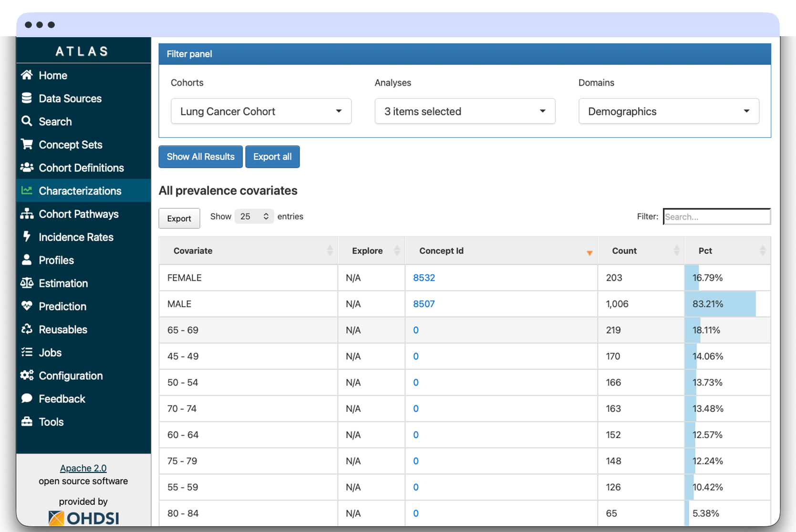Viewport: 796px width, 532px height.
Task: Sort by the Explore column arrows
Action: 397,251
